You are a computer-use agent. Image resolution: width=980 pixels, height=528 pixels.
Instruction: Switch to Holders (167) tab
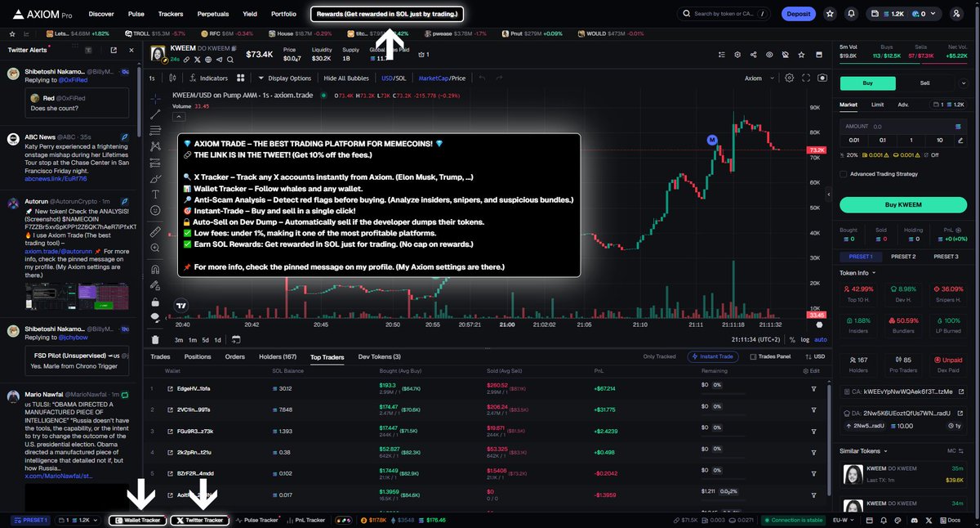pos(278,356)
